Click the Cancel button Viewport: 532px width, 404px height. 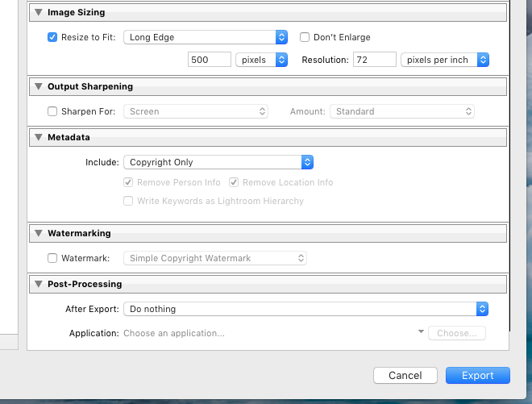coord(405,376)
